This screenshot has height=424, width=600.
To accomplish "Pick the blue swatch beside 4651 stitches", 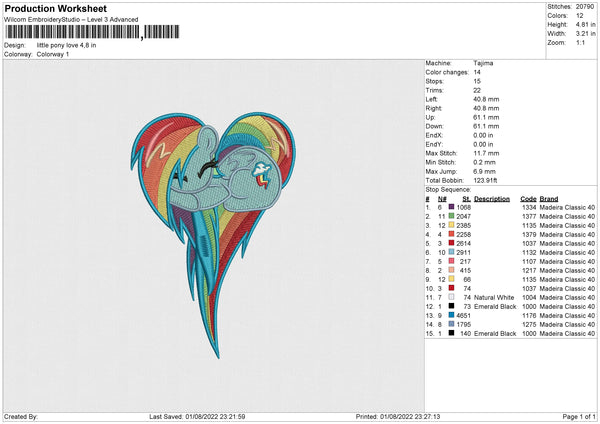I will tap(452, 315).
